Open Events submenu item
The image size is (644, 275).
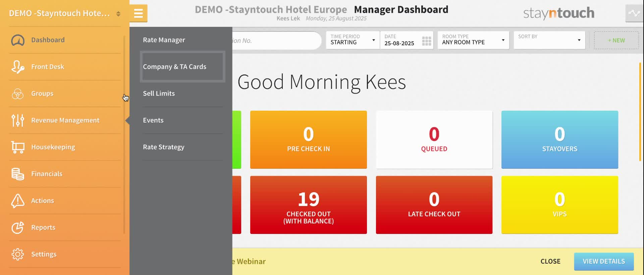(x=183, y=120)
